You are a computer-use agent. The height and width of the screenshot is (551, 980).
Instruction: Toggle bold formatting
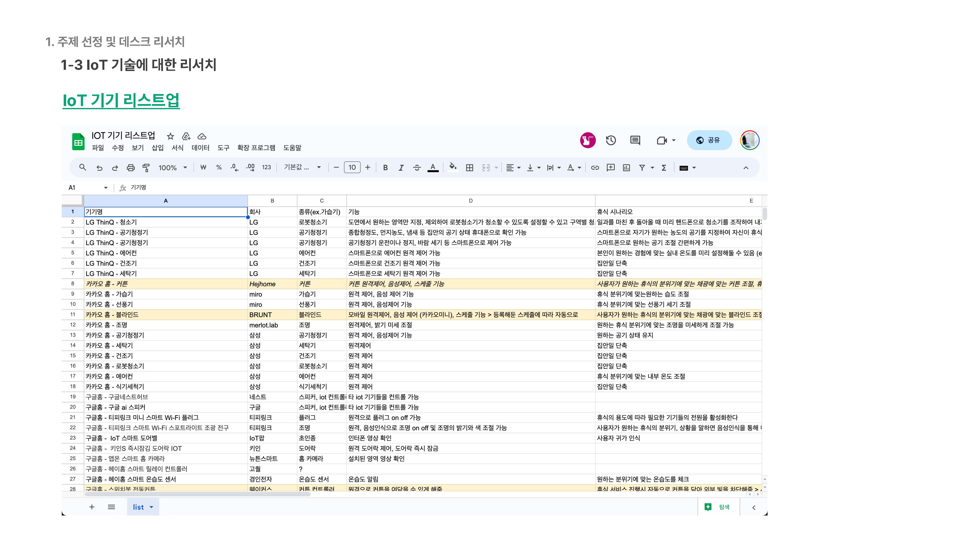385,168
